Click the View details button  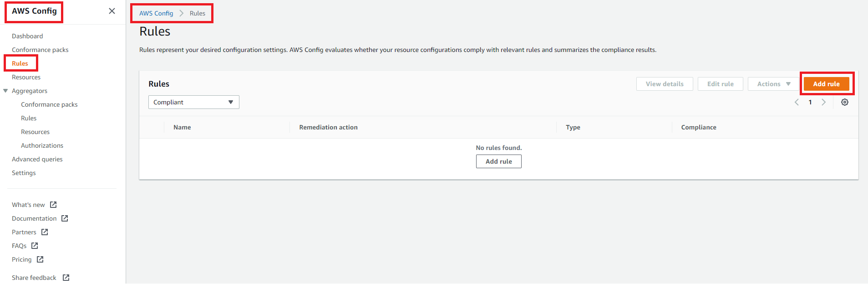pos(665,84)
